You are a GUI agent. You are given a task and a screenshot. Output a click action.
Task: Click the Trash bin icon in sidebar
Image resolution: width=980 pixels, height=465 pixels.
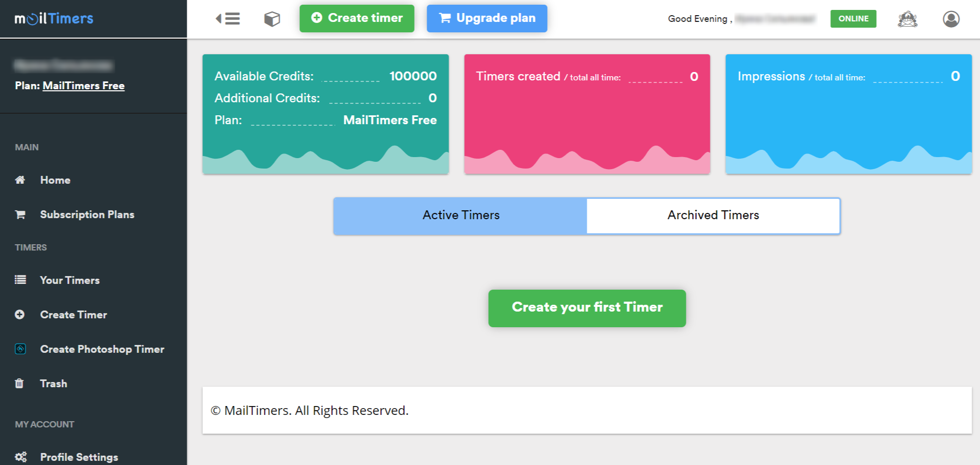[x=20, y=384]
